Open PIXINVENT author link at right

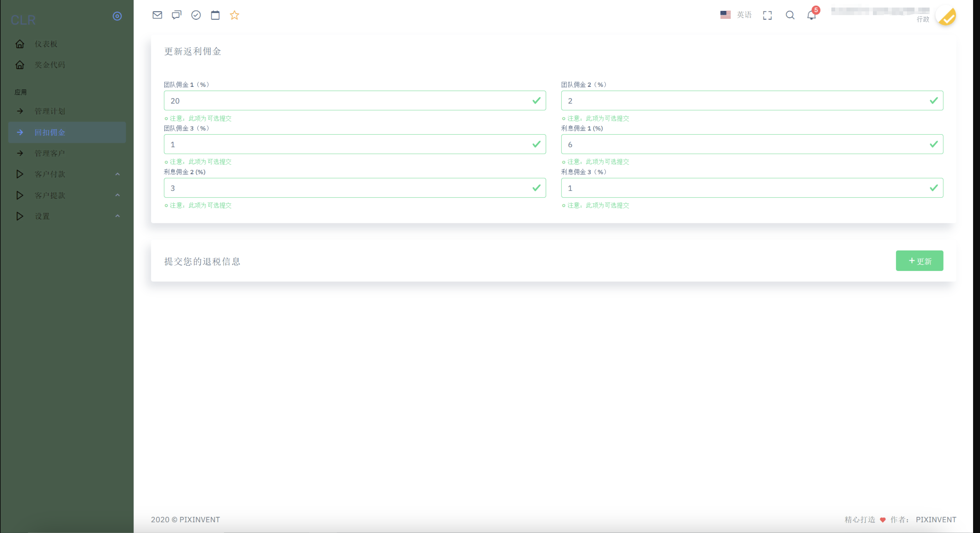tap(936, 519)
